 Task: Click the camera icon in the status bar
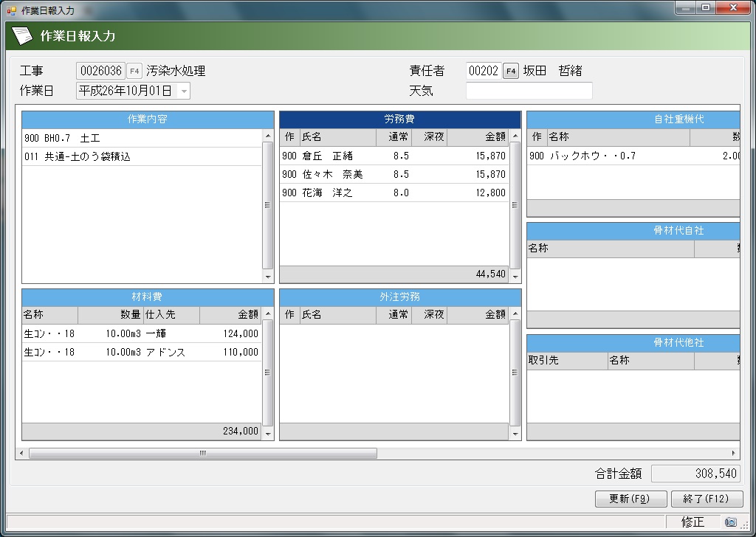click(730, 522)
